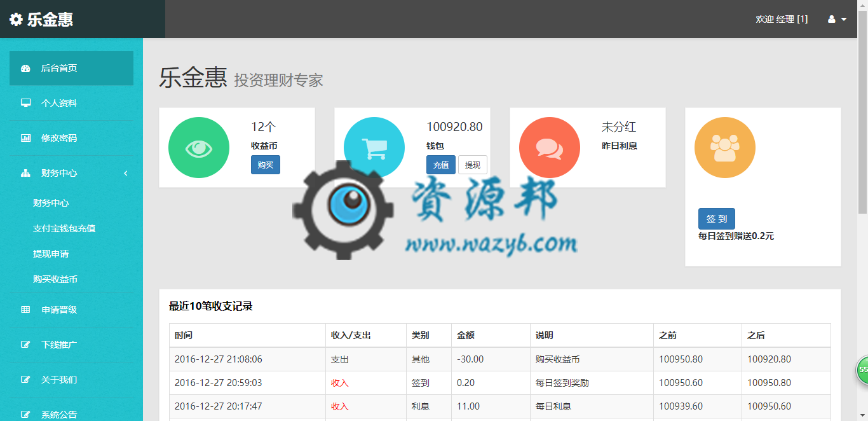Click the 未分红 status text
868x421 pixels.
click(x=619, y=127)
